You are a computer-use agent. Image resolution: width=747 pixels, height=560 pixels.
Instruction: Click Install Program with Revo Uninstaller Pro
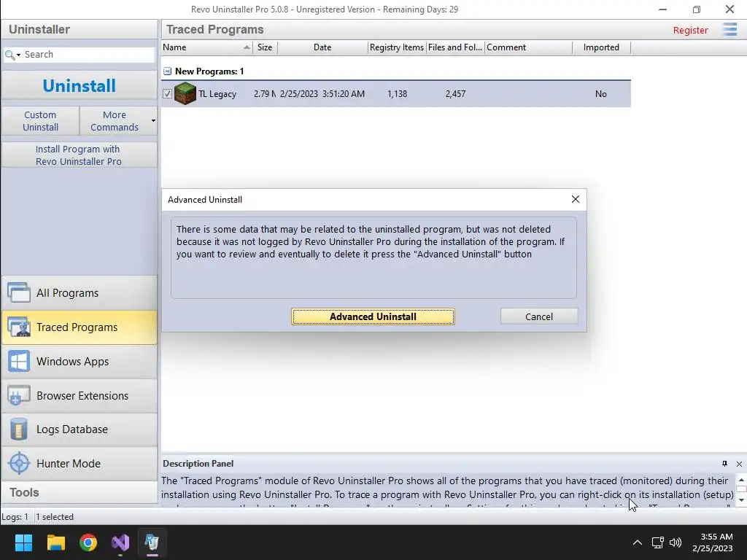[79, 155]
